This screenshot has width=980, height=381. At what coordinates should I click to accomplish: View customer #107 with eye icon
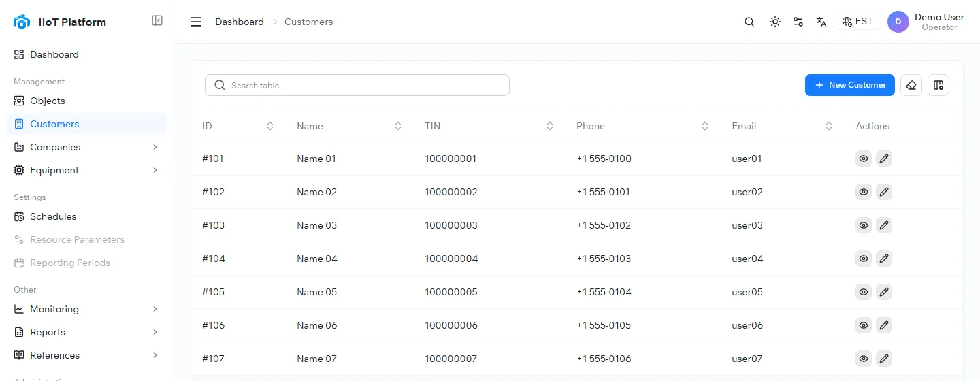pyautogui.click(x=864, y=359)
